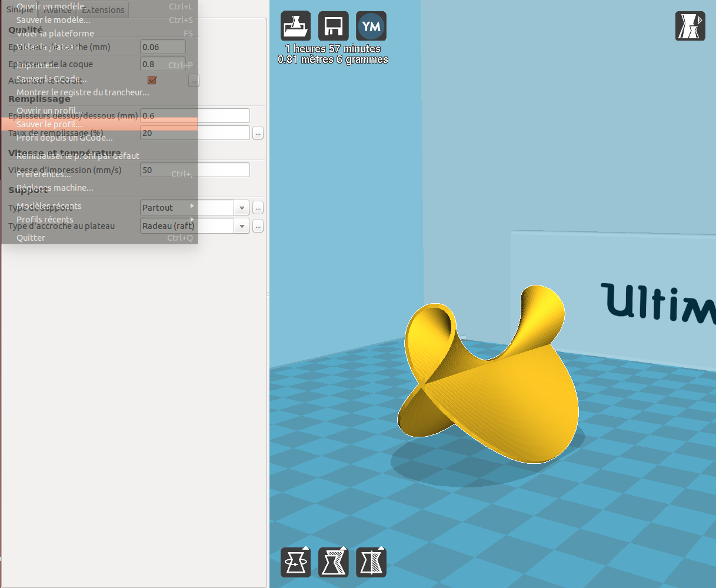Open 'Préférences...' from the menu
Viewport: 716px width, 588px height.
pos(99,174)
